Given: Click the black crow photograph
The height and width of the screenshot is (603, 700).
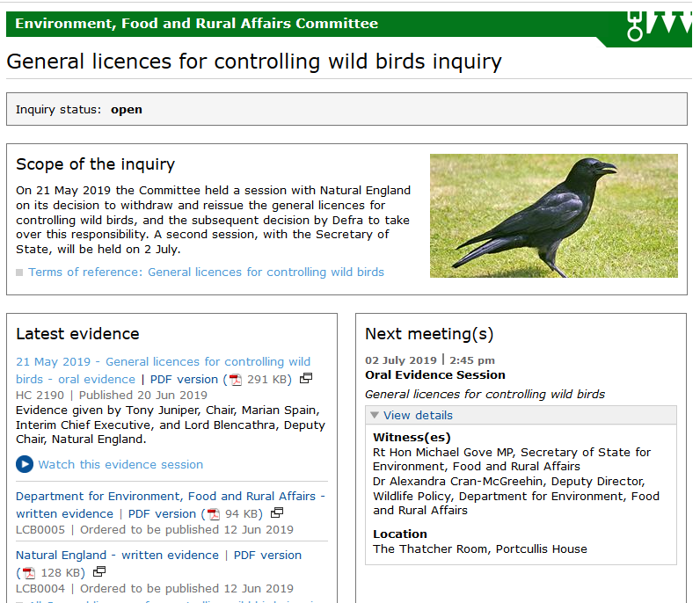Looking at the screenshot, I should [x=553, y=216].
